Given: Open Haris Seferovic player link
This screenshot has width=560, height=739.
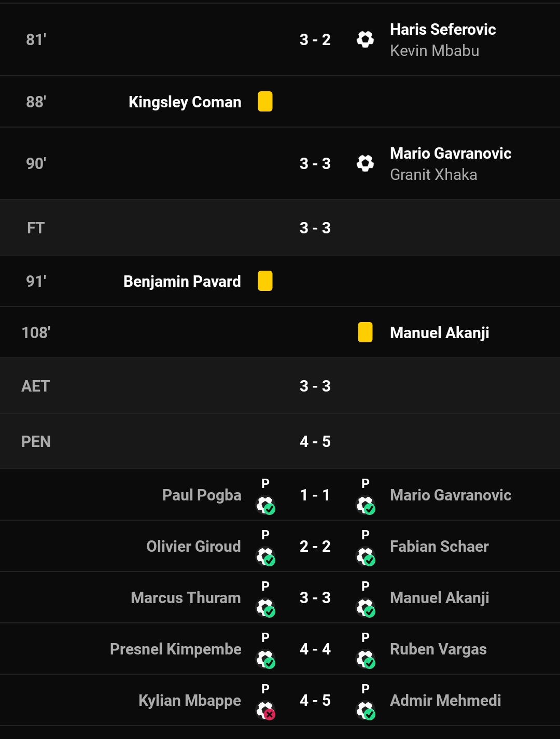Looking at the screenshot, I should coord(443,30).
